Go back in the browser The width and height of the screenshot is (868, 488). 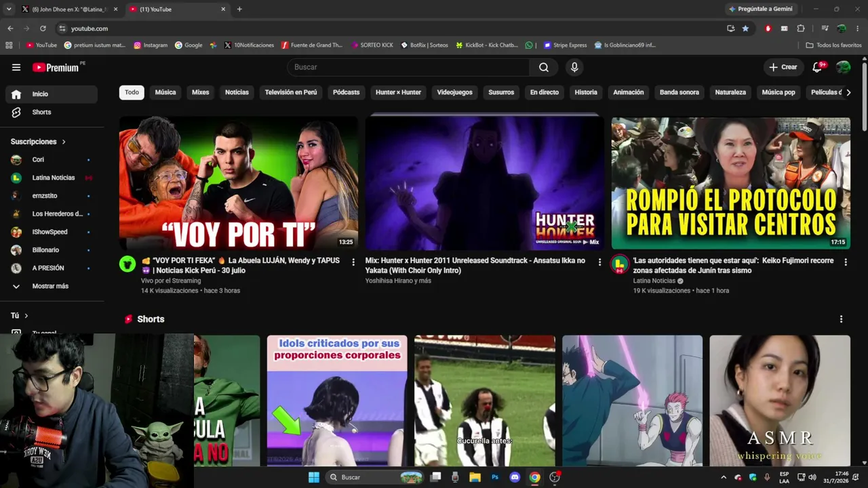(10, 28)
